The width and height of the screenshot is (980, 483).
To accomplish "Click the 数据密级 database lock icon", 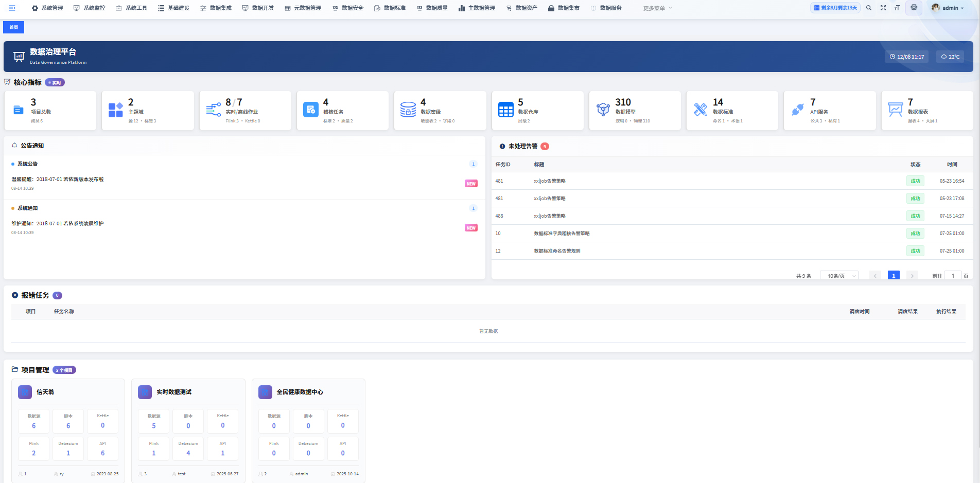I will coord(408,110).
